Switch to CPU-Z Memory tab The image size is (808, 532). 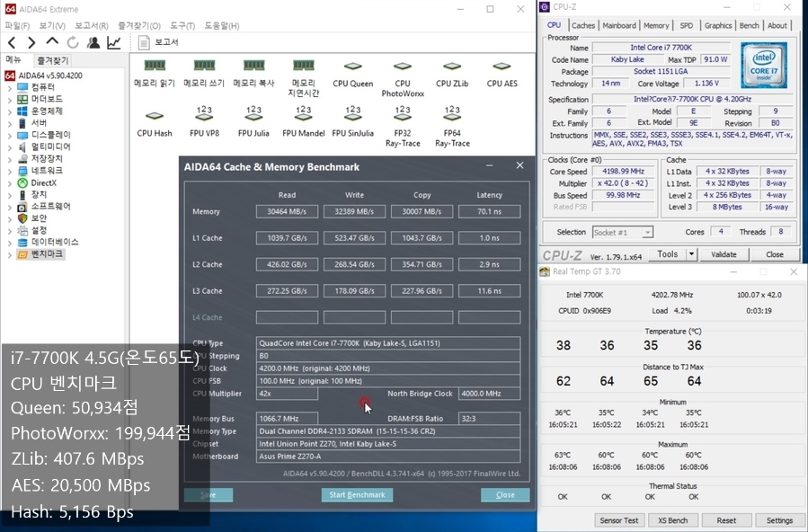[656, 26]
